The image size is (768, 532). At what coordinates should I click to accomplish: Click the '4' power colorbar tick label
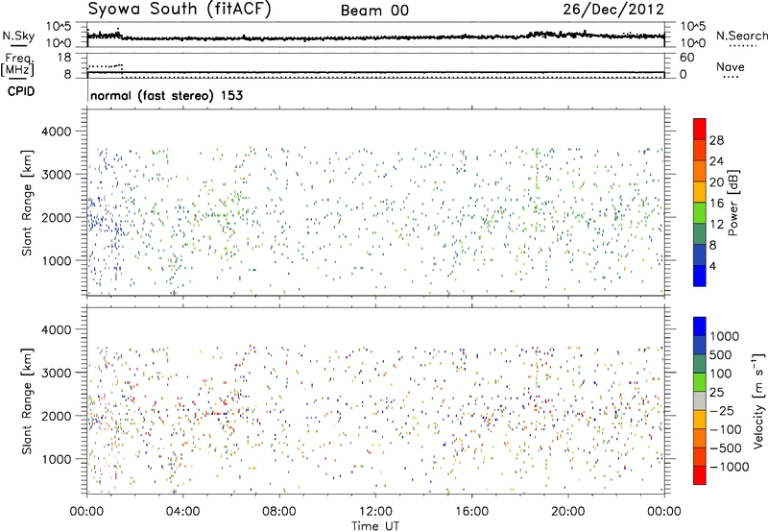[x=712, y=266]
